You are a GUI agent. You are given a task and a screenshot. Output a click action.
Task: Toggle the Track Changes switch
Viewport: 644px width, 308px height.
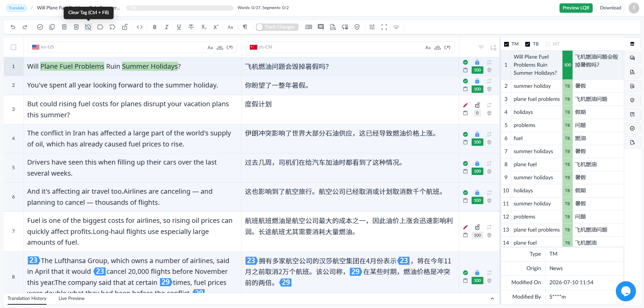coord(277,27)
